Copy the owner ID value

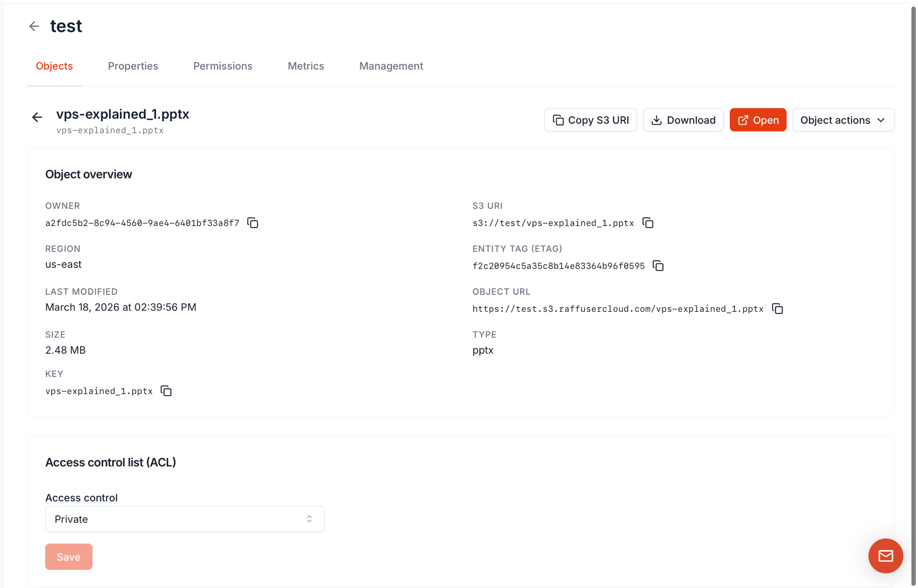coord(252,223)
